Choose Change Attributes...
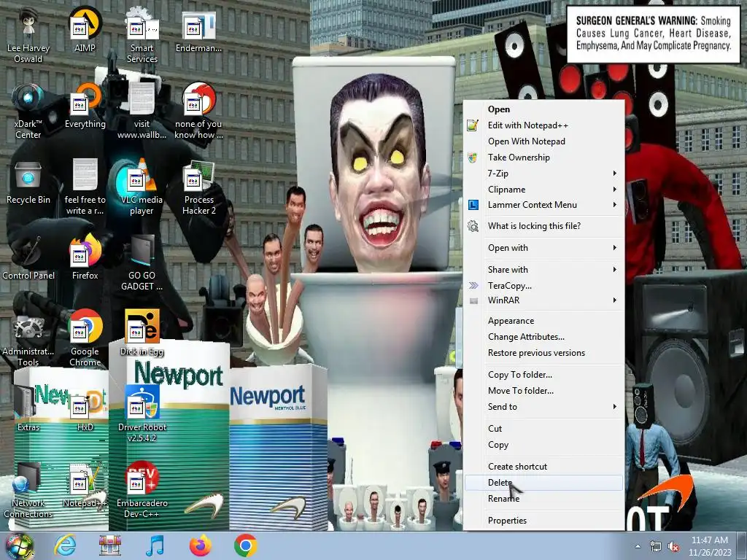This screenshot has height=560, width=747. (543, 337)
